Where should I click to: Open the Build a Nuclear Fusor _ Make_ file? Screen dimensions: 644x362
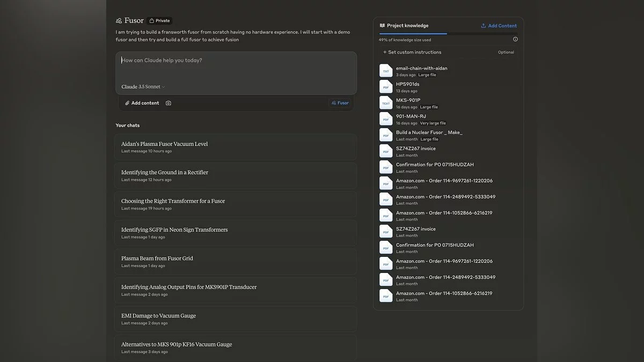click(429, 132)
